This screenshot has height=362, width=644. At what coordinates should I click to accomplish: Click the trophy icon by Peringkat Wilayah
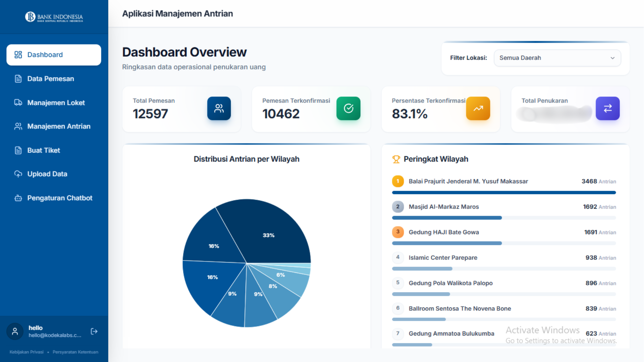click(396, 159)
